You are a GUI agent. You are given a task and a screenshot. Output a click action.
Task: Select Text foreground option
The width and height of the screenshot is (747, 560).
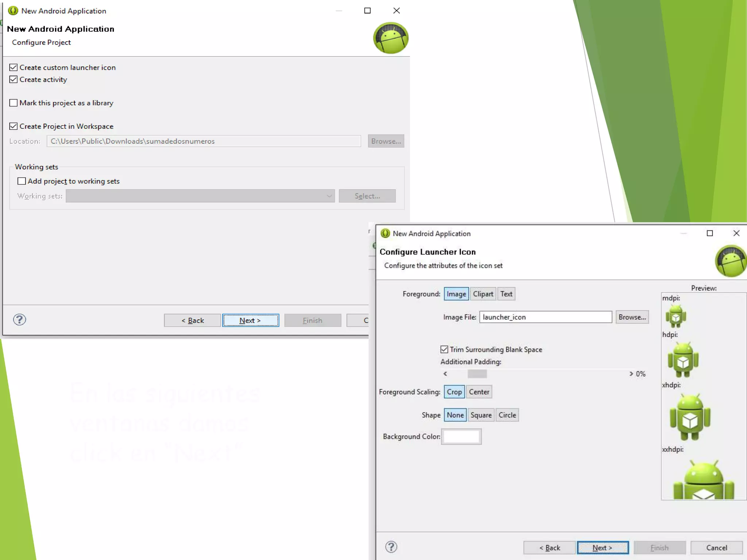[506, 294]
